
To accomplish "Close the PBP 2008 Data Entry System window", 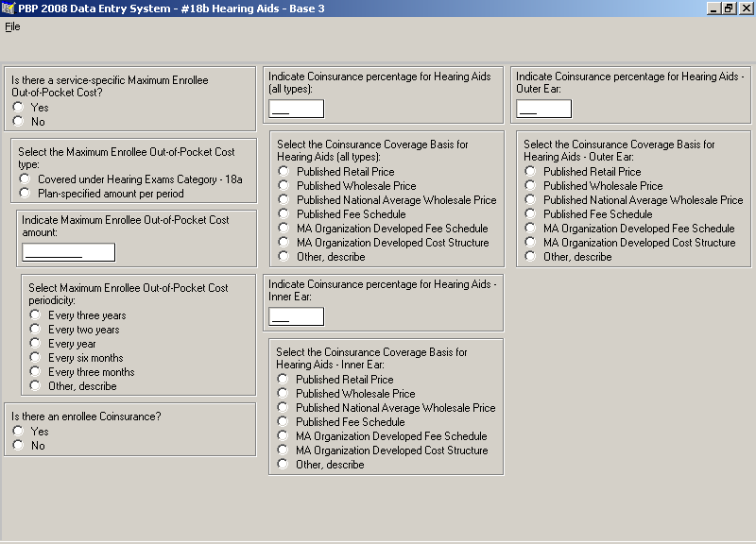I will [746, 8].
